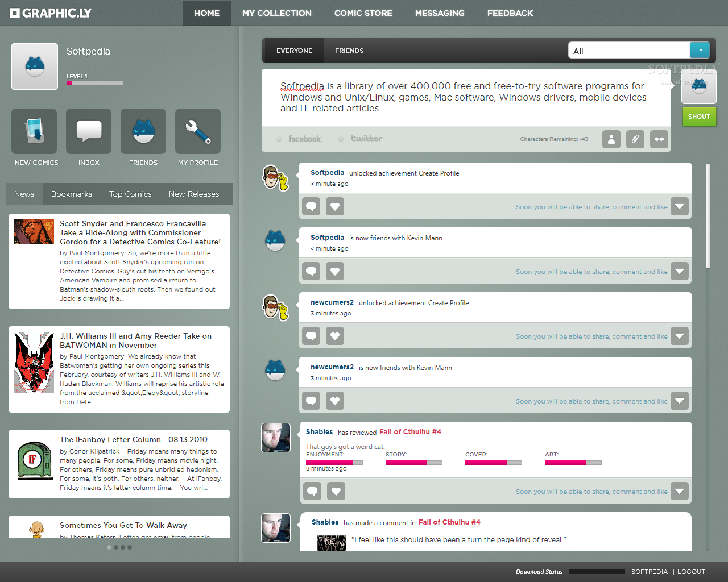
Task: Go to the Home tab
Action: (x=207, y=13)
